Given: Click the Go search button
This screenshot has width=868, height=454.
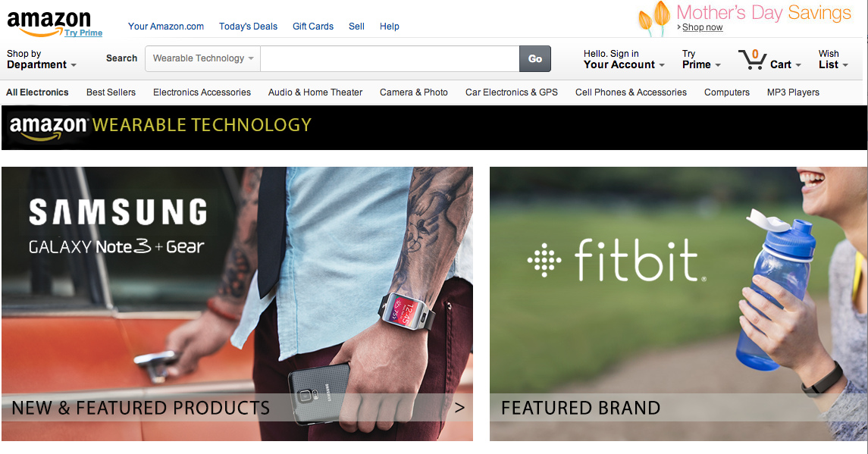Looking at the screenshot, I should coord(534,58).
